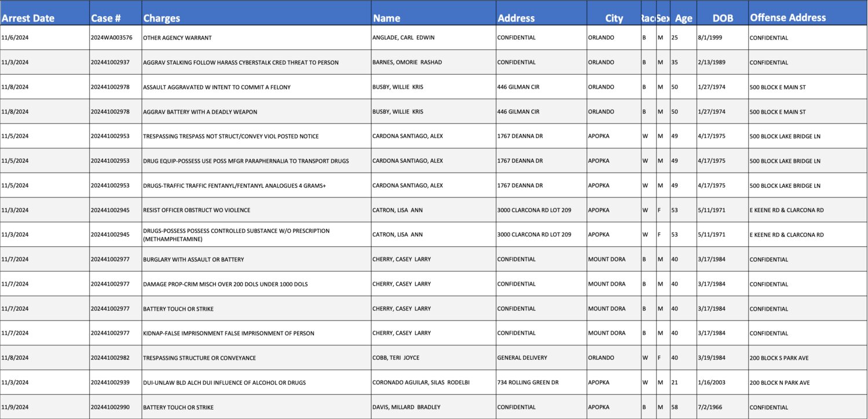Select the Case # column header
Viewport: 868px width, 419px height.
coord(115,13)
